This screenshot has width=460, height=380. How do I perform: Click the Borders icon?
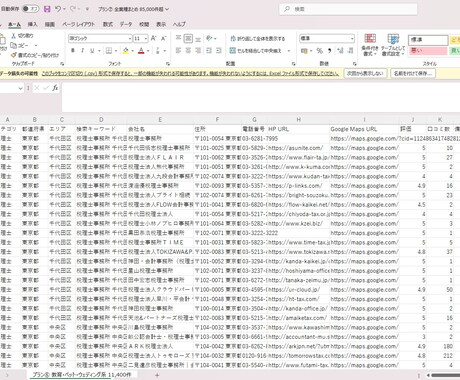[109, 51]
